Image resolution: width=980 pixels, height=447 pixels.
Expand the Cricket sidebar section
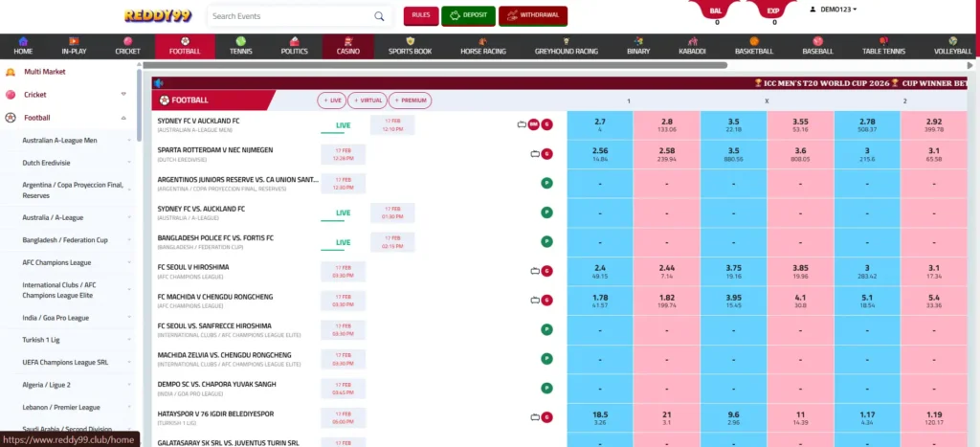click(123, 95)
